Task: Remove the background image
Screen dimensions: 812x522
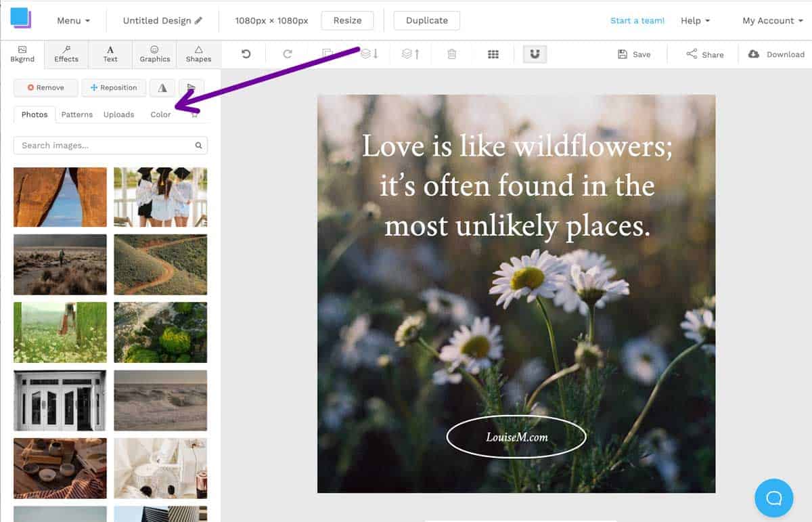Action: pyautogui.click(x=46, y=87)
